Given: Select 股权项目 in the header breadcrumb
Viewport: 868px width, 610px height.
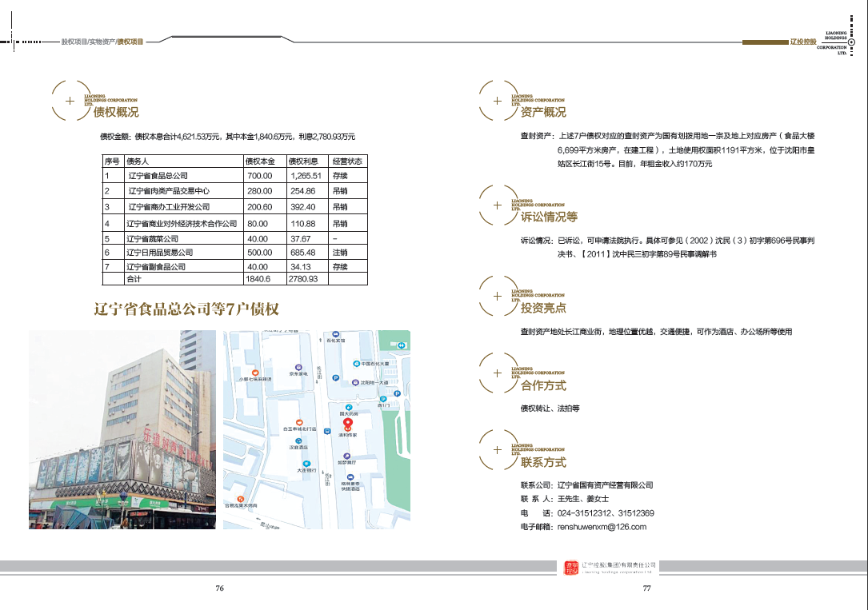Looking at the screenshot, I should tap(74, 42).
